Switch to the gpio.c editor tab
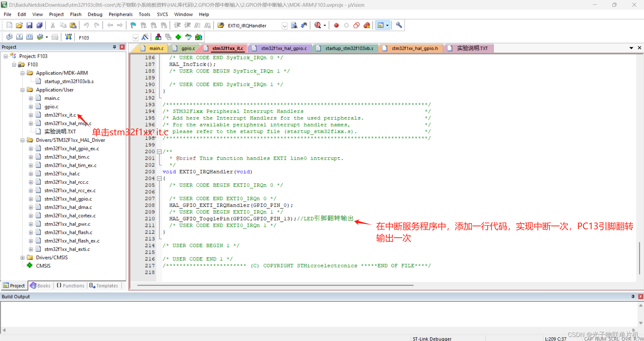 (184, 48)
